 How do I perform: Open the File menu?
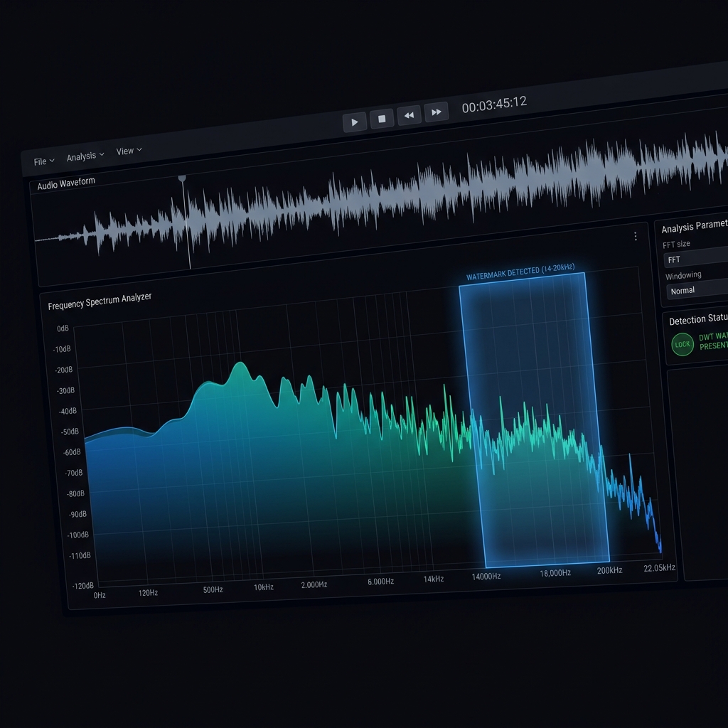(44, 161)
